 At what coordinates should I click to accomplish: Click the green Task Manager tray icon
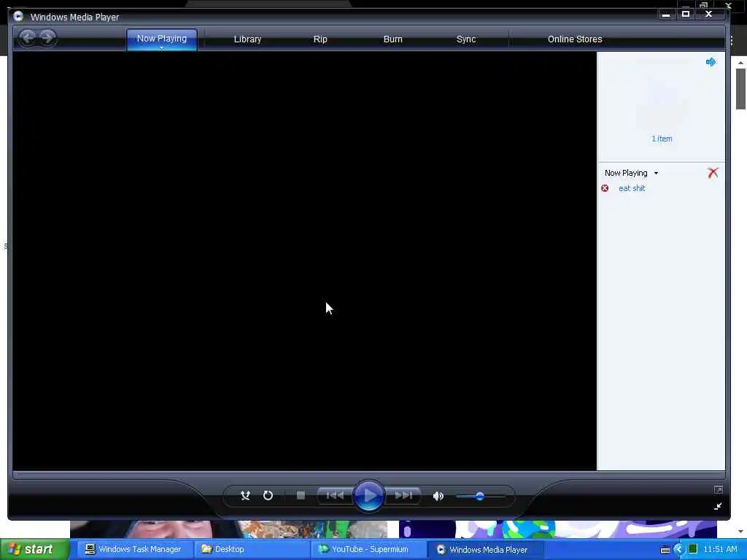pyautogui.click(x=693, y=549)
